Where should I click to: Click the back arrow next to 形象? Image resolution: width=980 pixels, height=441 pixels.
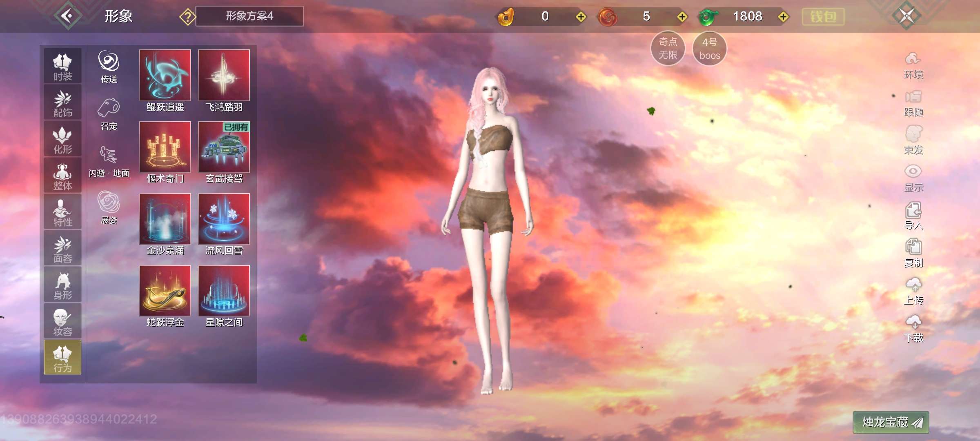coord(68,16)
